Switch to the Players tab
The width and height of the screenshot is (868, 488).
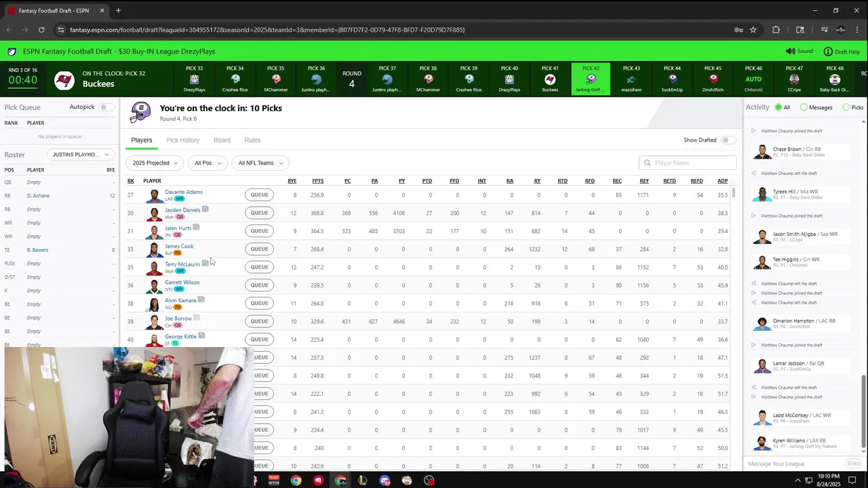click(x=142, y=140)
